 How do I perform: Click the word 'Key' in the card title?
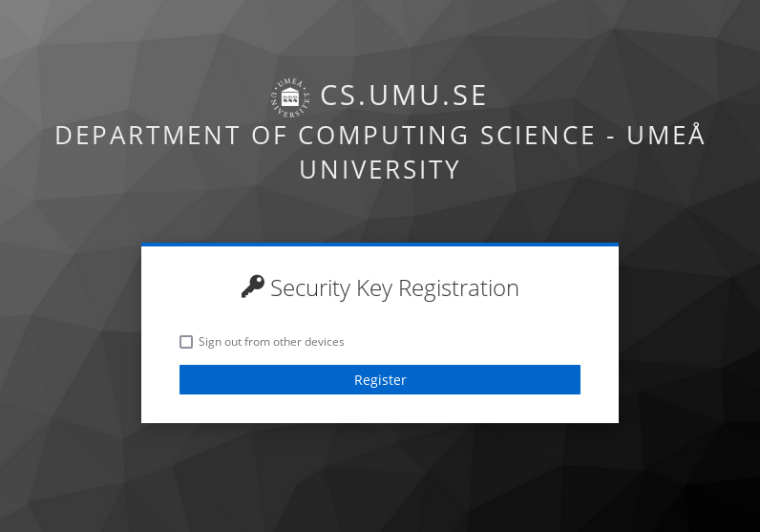[x=374, y=287]
